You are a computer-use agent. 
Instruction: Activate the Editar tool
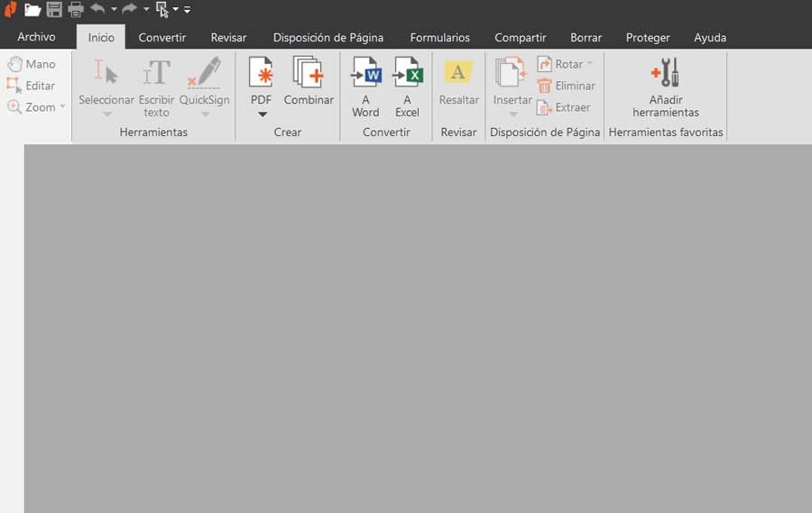[31, 86]
